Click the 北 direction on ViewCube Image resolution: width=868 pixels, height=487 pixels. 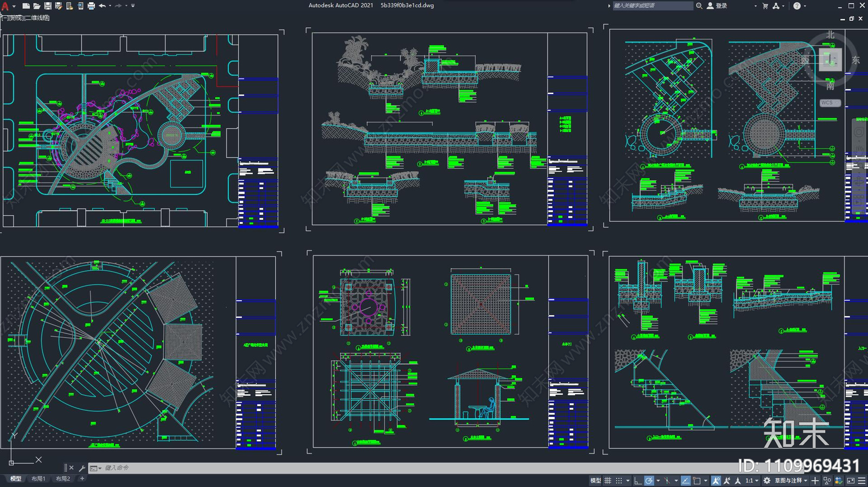click(x=831, y=35)
